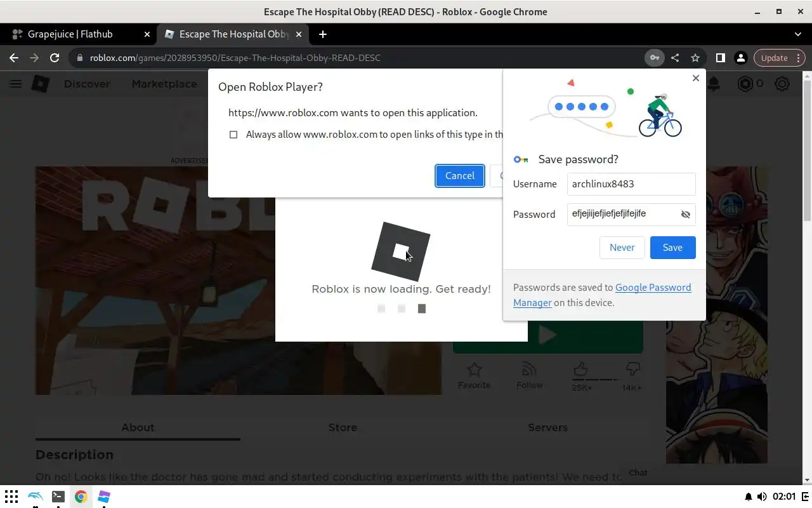Open the Chrome profile avatar

[x=740, y=58]
